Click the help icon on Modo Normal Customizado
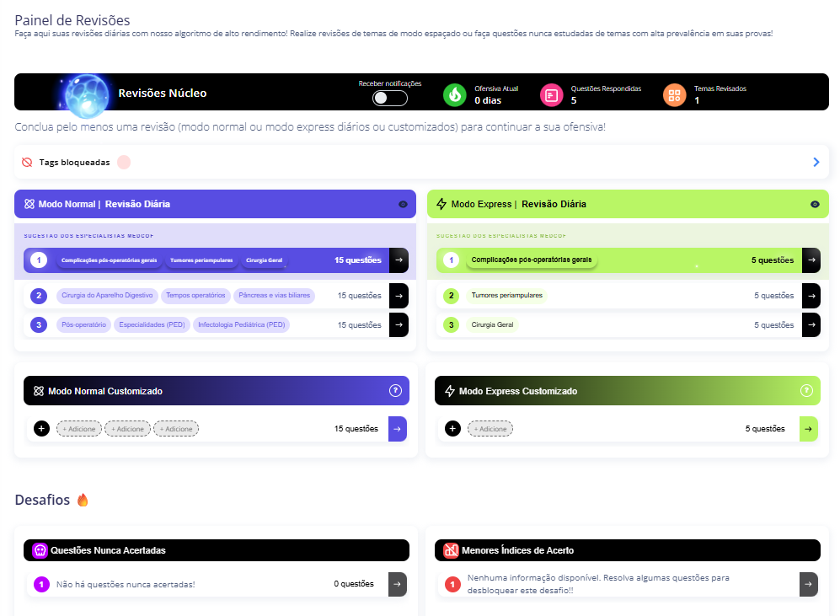This screenshot has height=616, width=840. 395,391
